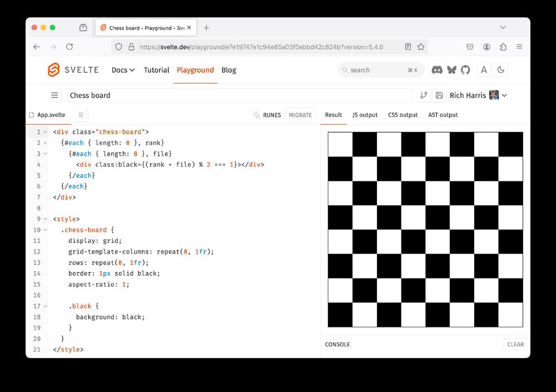The width and height of the screenshot is (556, 392).
Task: Click the MIGRATE button
Action: pyautogui.click(x=300, y=115)
